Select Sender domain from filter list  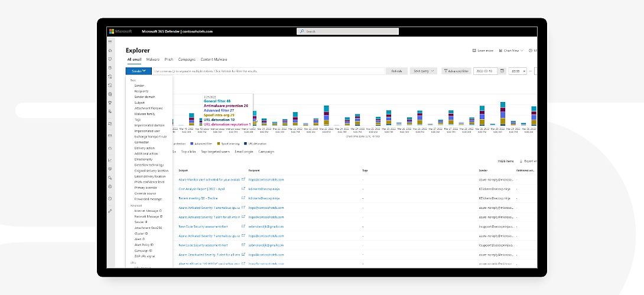point(145,97)
